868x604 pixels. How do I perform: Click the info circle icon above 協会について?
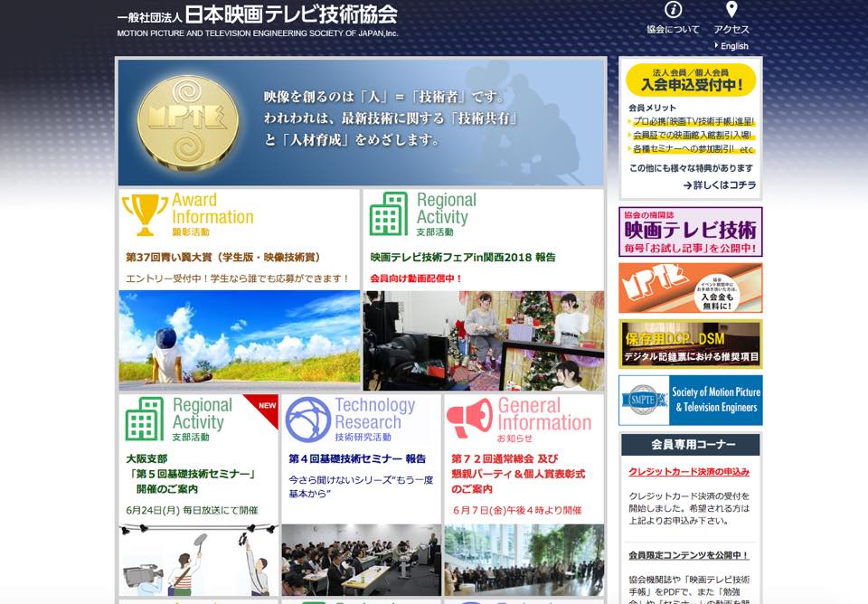[x=673, y=10]
